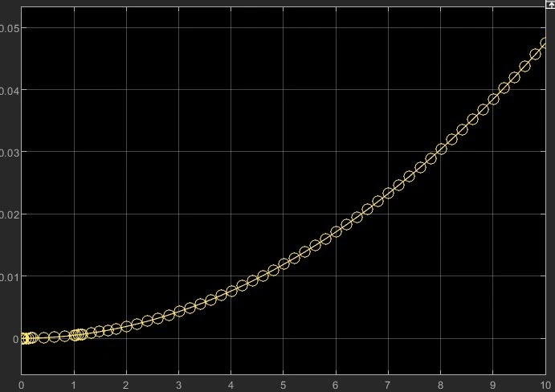Click x-axis tick label 10
555x392 pixels.
[545, 386]
